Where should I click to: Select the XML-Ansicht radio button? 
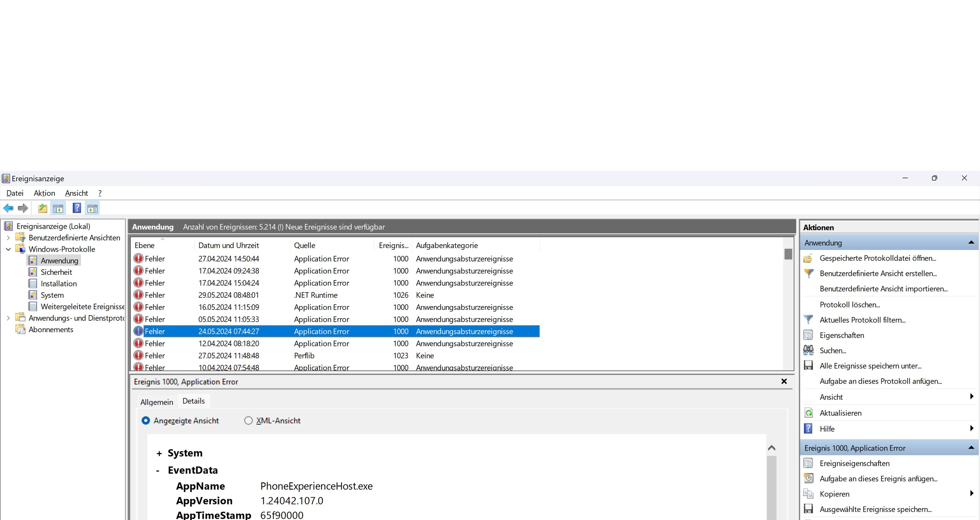(248, 420)
